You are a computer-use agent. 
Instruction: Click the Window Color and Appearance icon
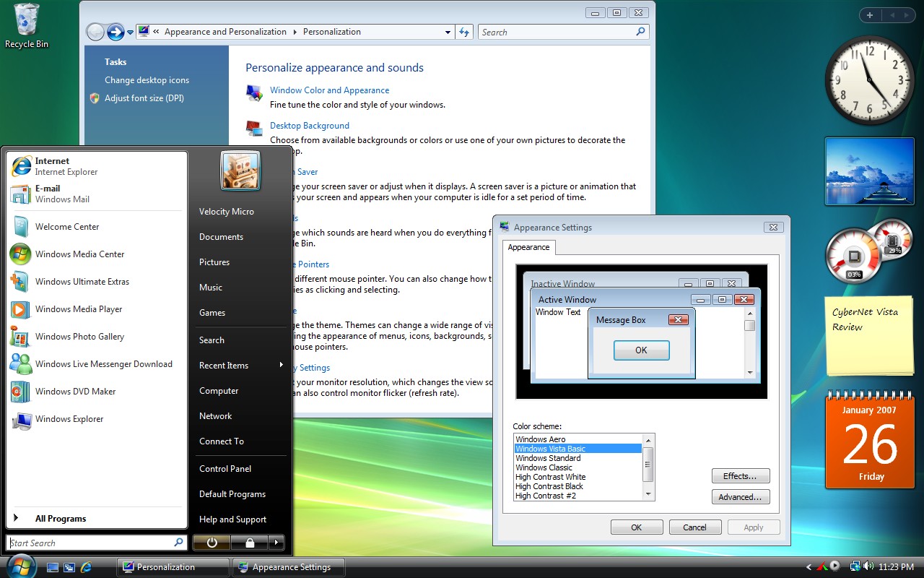tap(254, 92)
